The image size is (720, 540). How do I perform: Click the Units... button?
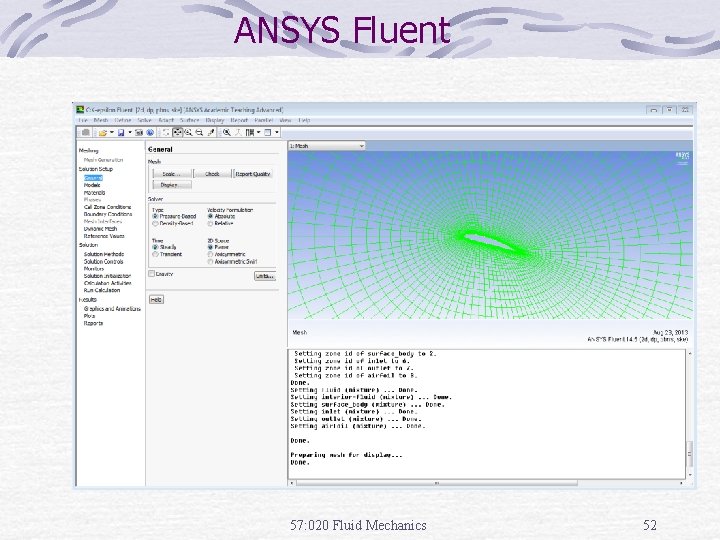(x=265, y=276)
